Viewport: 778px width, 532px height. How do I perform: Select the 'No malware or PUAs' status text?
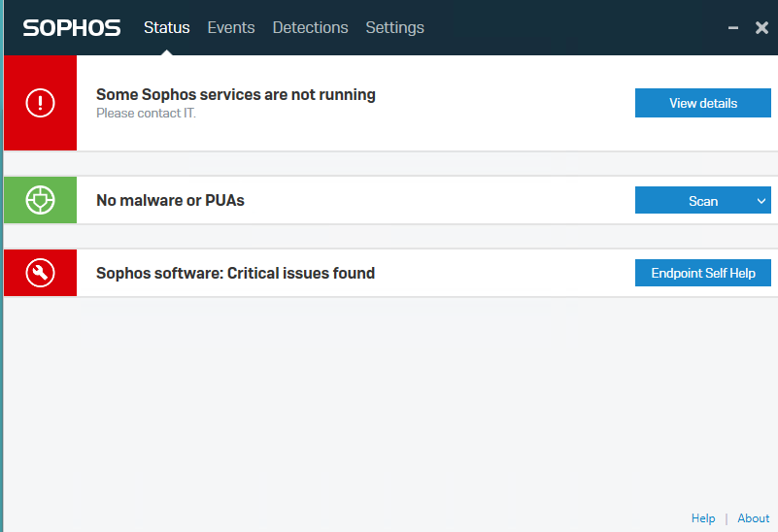point(170,201)
